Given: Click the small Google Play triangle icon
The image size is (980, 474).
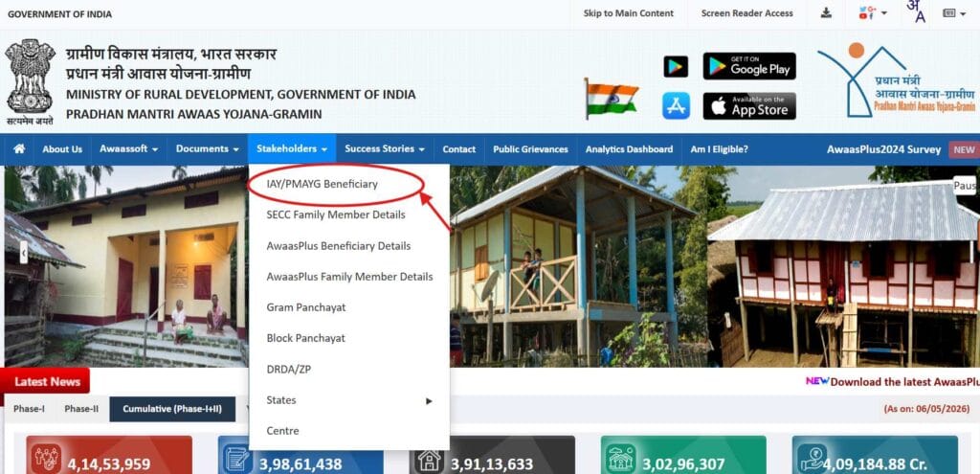Looking at the screenshot, I should click(676, 66).
